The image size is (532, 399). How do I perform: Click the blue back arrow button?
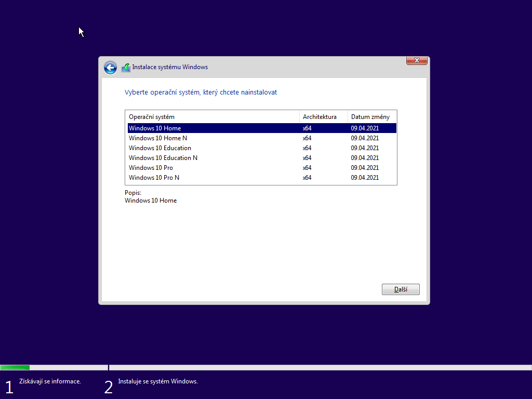click(x=110, y=68)
